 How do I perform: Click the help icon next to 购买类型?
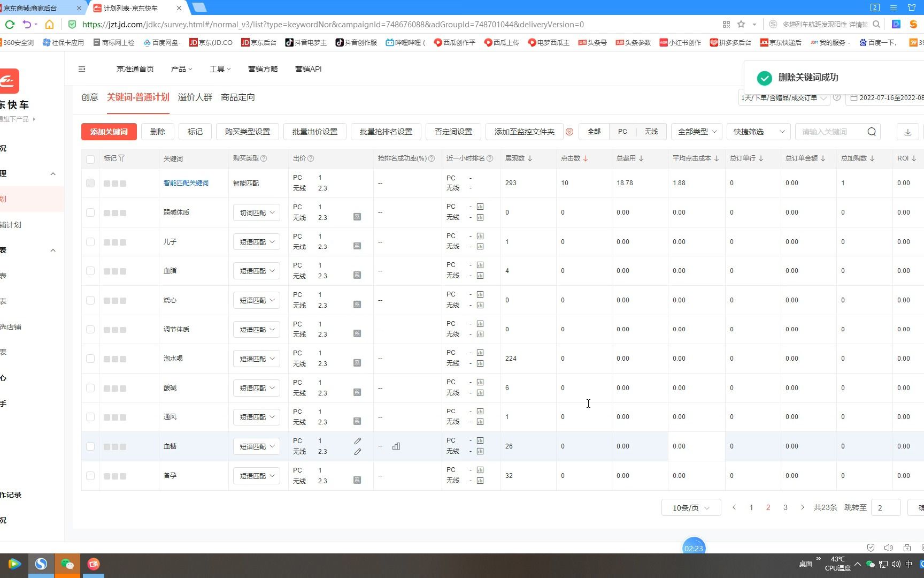(264, 158)
